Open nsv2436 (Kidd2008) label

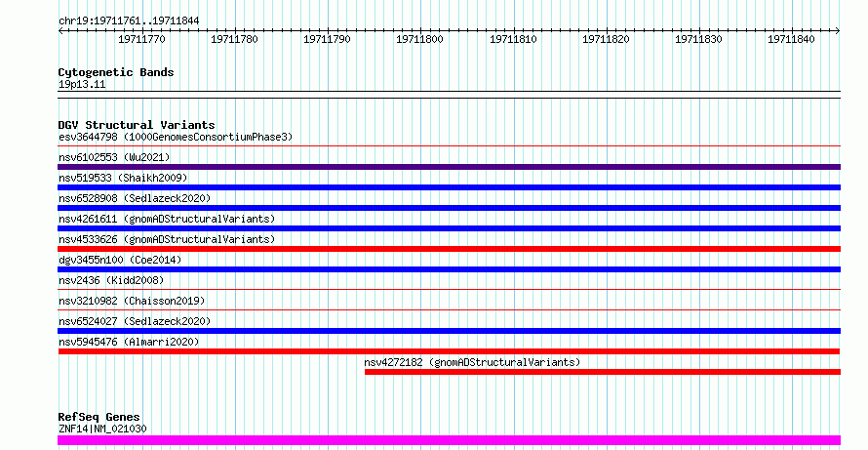pyautogui.click(x=111, y=280)
